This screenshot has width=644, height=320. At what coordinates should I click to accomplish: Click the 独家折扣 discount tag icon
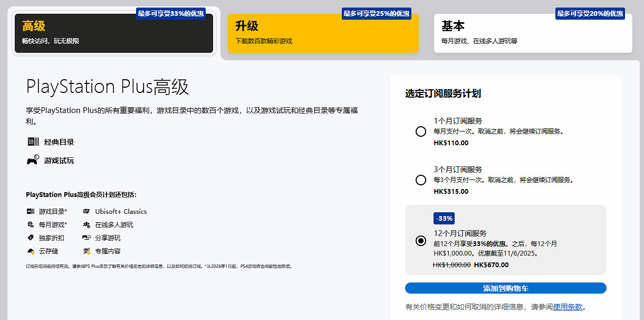32,237
